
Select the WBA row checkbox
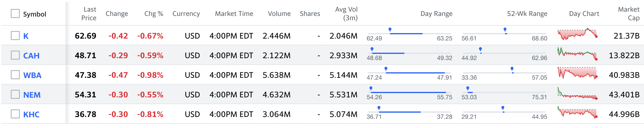pyautogui.click(x=15, y=75)
